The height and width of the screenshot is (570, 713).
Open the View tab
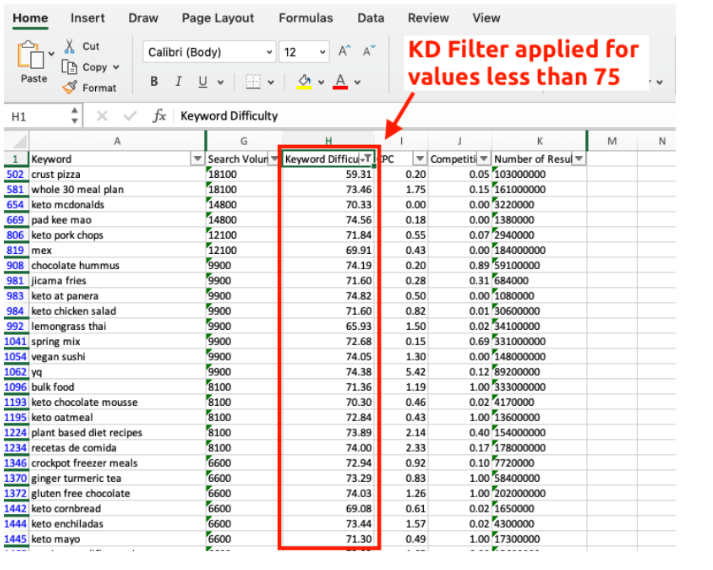pos(486,18)
